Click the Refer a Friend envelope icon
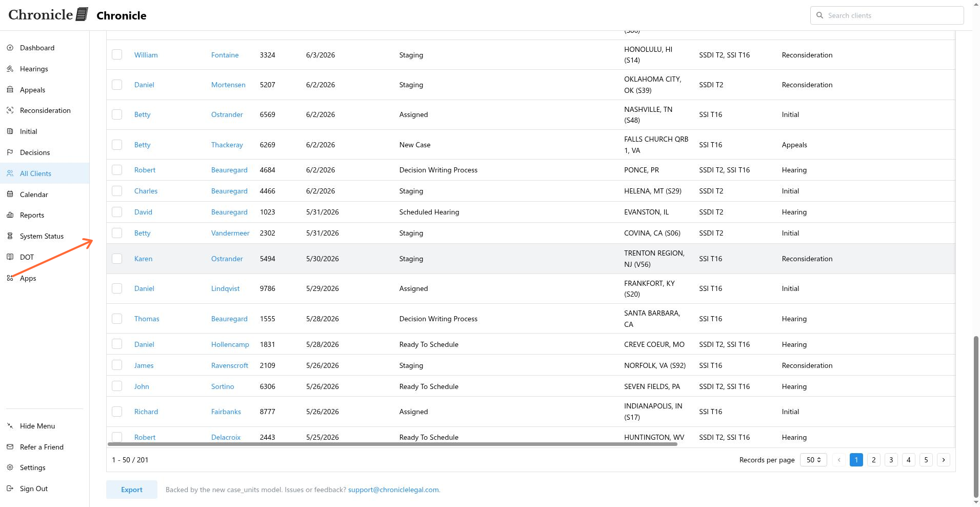Viewport: 980px width, 507px height. pyautogui.click(x=10, y=447)
